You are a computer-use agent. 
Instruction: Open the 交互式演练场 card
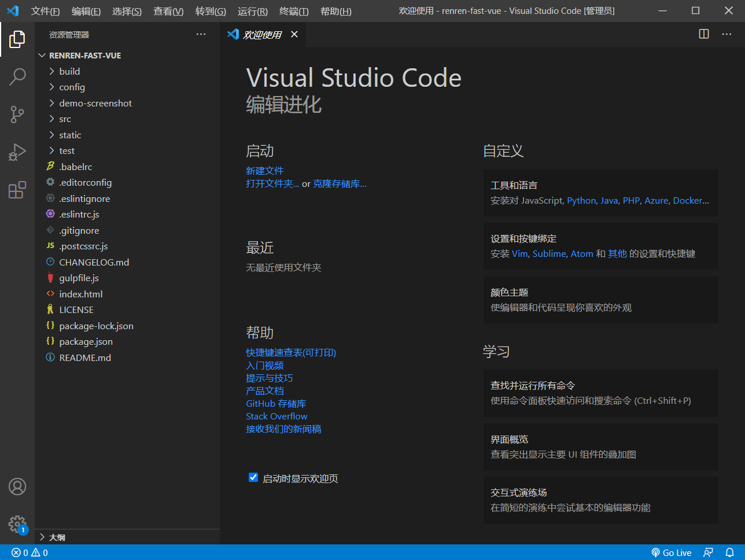(x=600, y=500)
